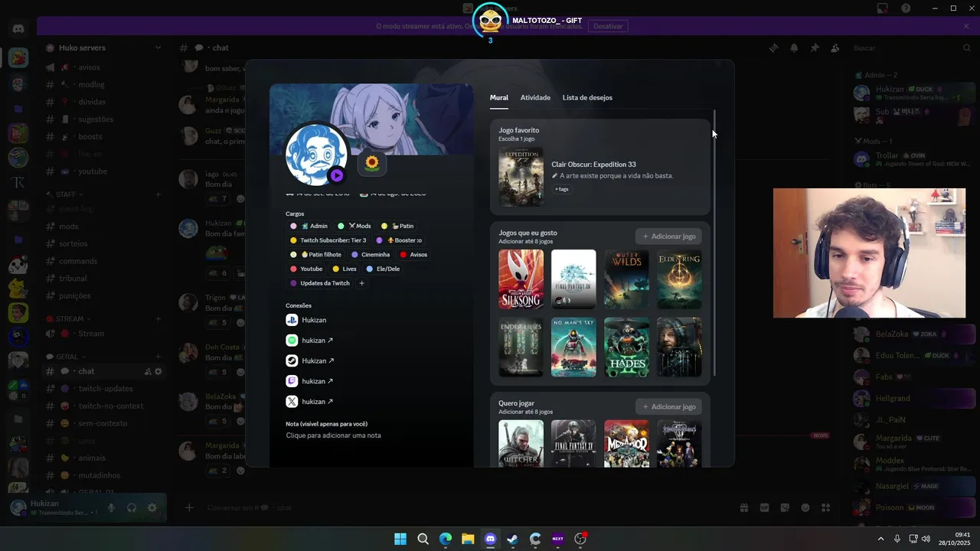Image resolution: width=980 pixels, height=551 pixels.
Task: Select the Hades game cover
Action: [626, 347]
